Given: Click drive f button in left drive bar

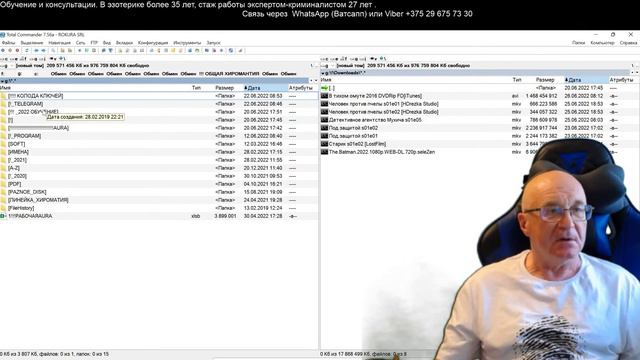Looking at the screenshot, I should tap(22, 59).
